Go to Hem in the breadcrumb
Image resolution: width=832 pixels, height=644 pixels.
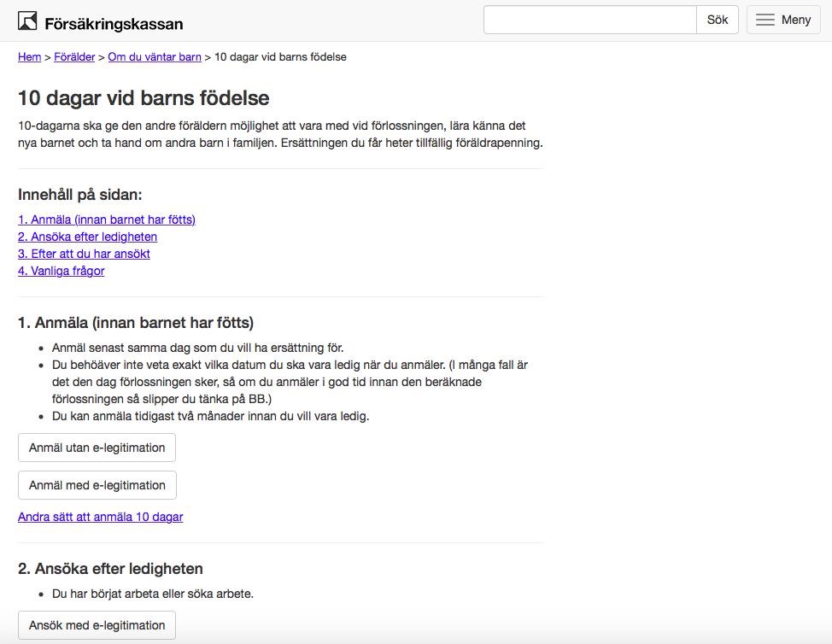[x=29, y=57]
